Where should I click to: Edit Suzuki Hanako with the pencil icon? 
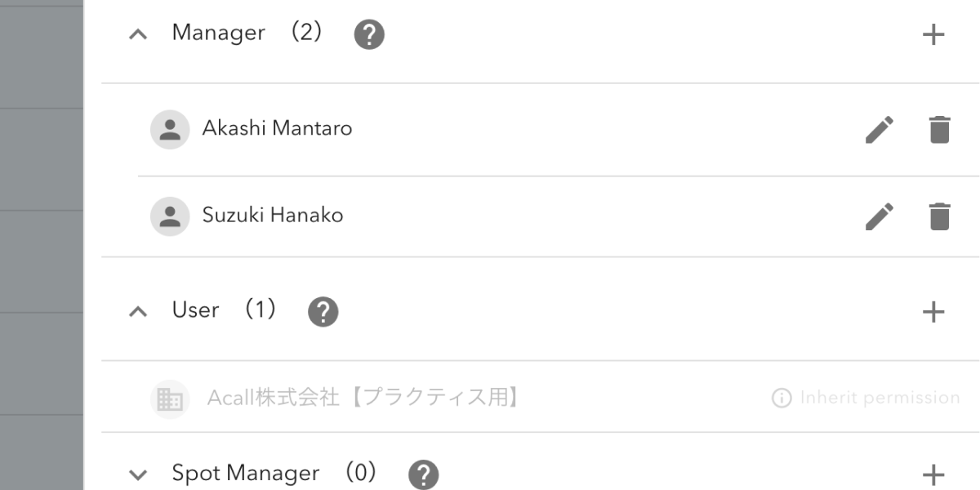click(880, 216)
